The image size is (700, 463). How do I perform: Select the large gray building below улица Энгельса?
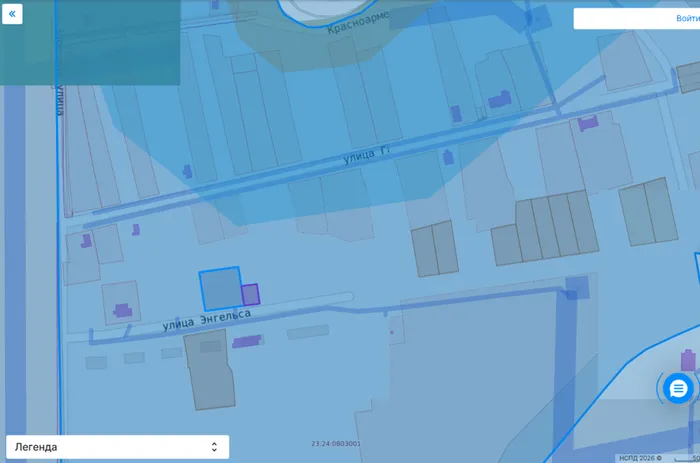tap(209, 371)
